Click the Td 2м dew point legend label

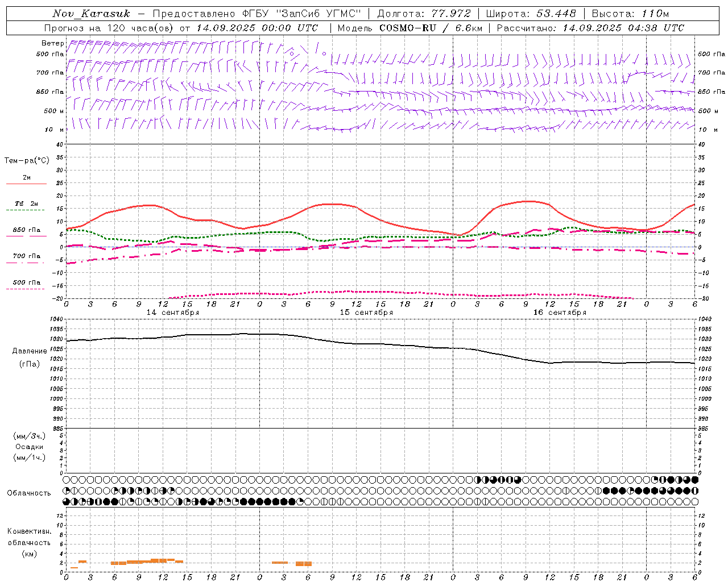27,203
